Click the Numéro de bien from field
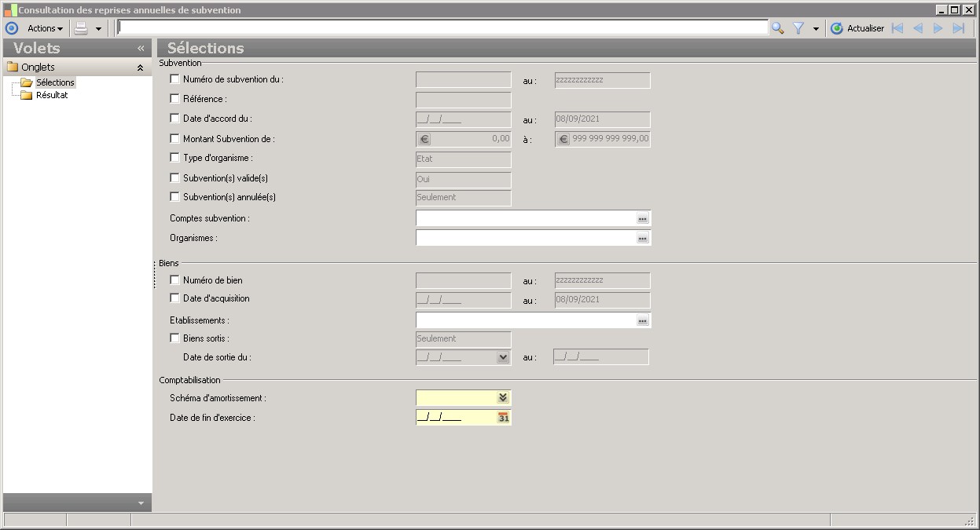Image resolution: width=980 pixels, height=530 pixels. (463, 280)
